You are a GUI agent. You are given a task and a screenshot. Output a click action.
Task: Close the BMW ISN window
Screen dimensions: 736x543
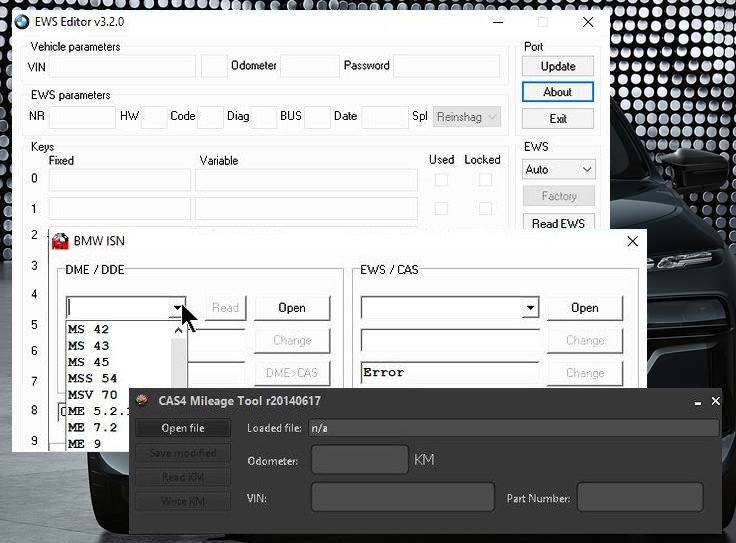click(632, 241)
